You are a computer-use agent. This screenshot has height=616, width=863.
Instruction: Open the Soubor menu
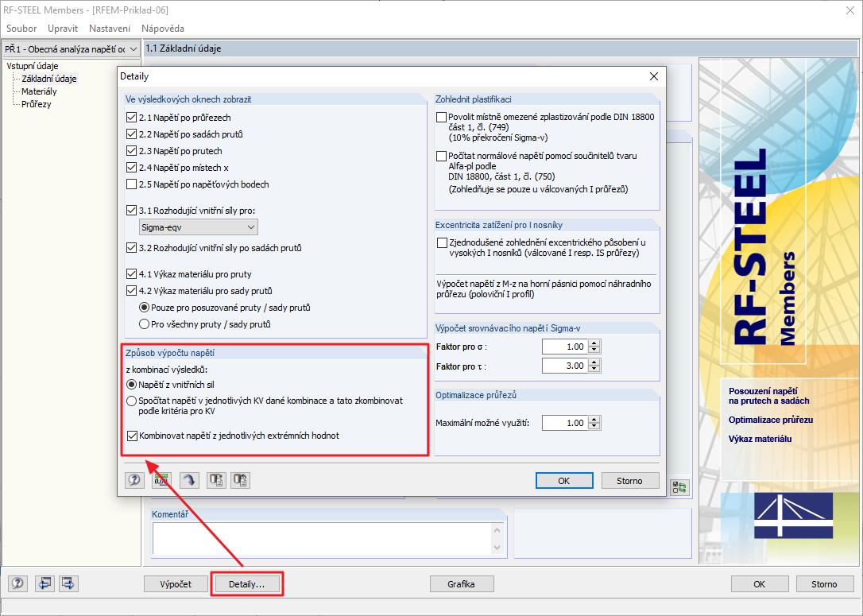coord(21,28)
